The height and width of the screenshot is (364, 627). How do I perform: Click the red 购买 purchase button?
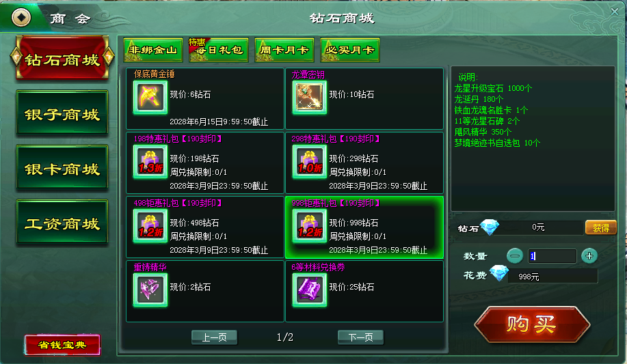532,324
